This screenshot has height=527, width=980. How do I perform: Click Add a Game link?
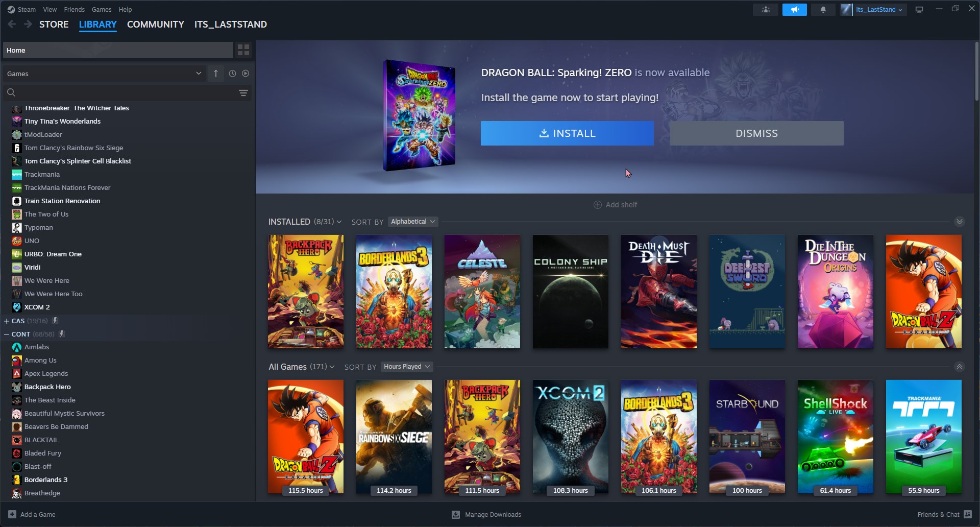[38, 514]
